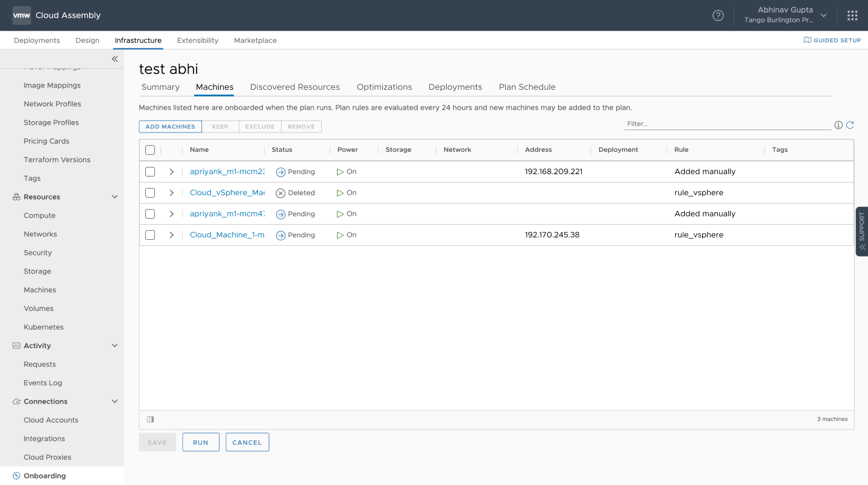Click power On icon for Cloud_Machine_1
868x485 pixels.
pyautogui.click(x=341, y=235)
